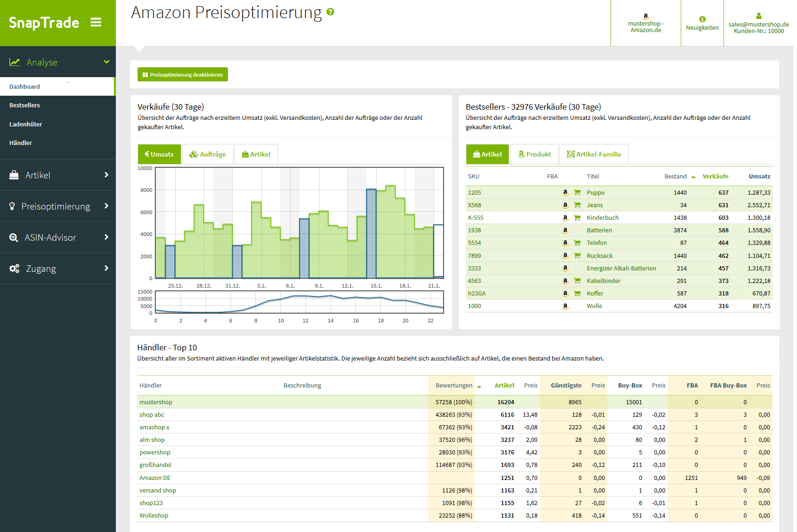This screenshot has height=532, width=797.
Task: Select the Artikel-Familie bestsellers tab
Action: (x=594, y=154)
